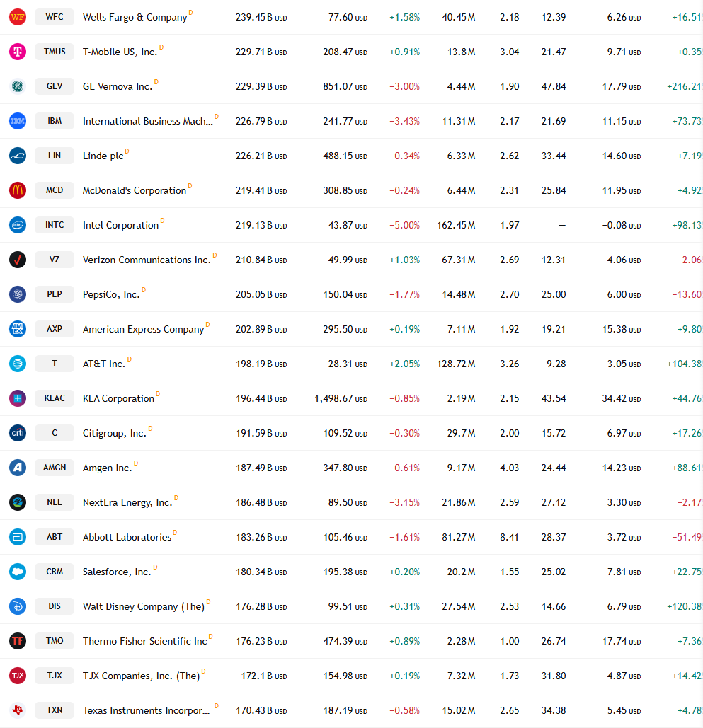Open the Salesforce, Inc. link
The width and height of the screenshot is (703, 728).
coord(117,572)
